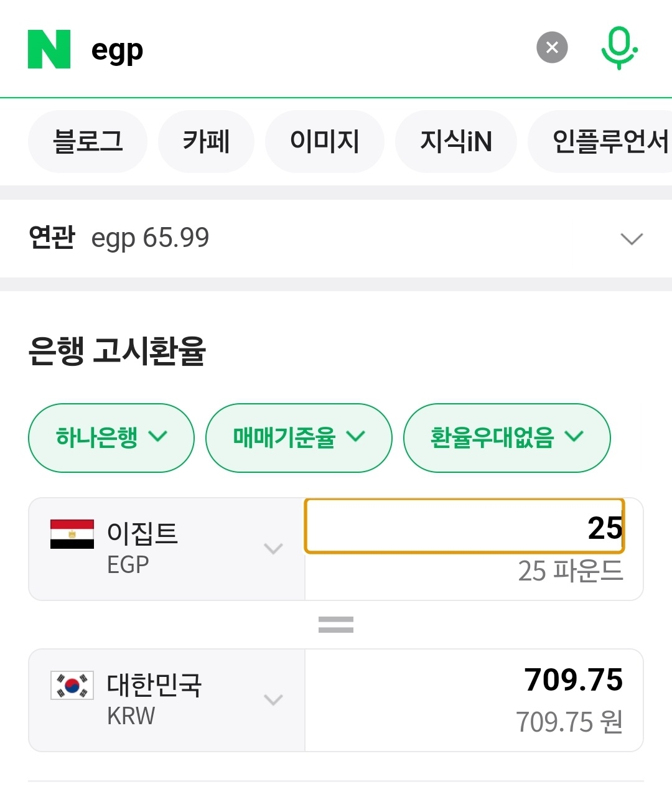
Task: Open the 매매기준율 rate type dropdown
Action: pyautogui.click(x=299, y=437)
